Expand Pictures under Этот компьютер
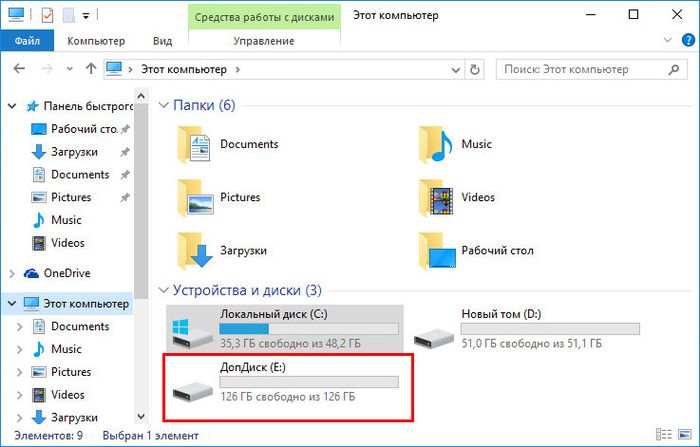 tap(19, 372)
